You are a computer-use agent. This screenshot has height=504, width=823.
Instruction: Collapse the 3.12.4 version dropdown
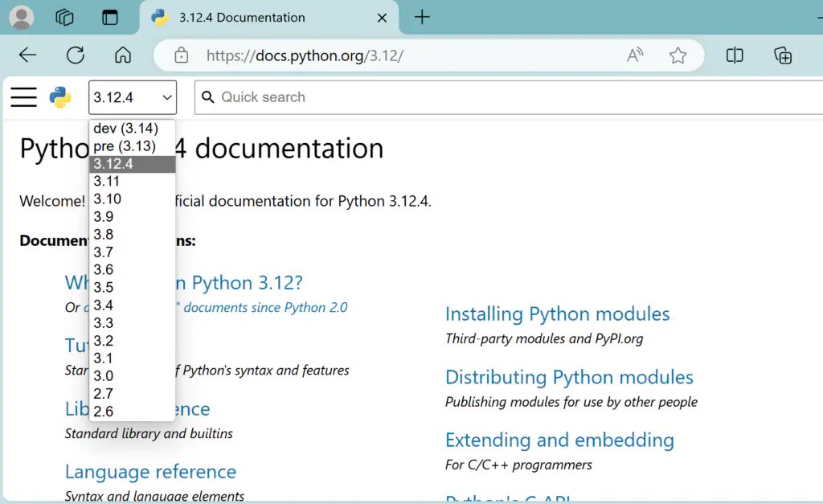[133, 97]
